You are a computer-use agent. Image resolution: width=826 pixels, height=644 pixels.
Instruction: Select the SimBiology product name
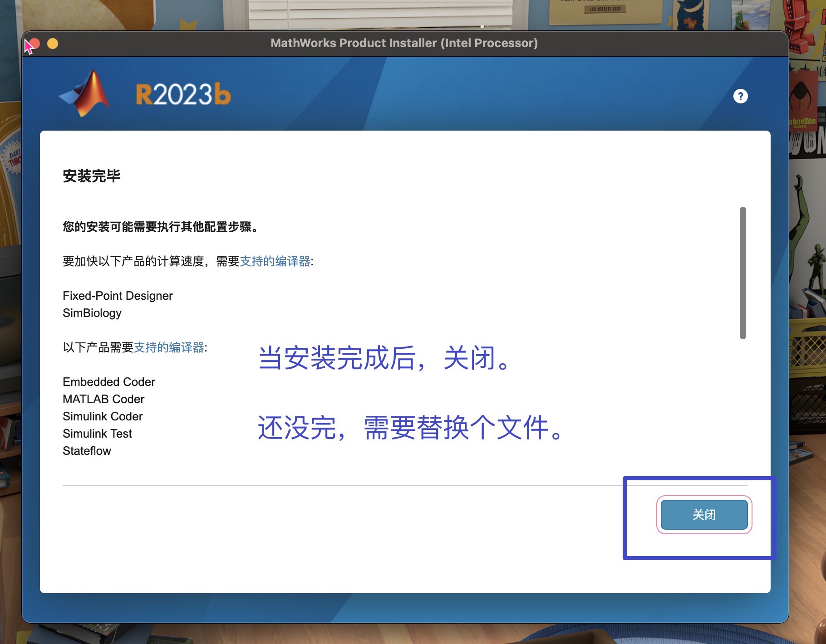pos(92,313)
